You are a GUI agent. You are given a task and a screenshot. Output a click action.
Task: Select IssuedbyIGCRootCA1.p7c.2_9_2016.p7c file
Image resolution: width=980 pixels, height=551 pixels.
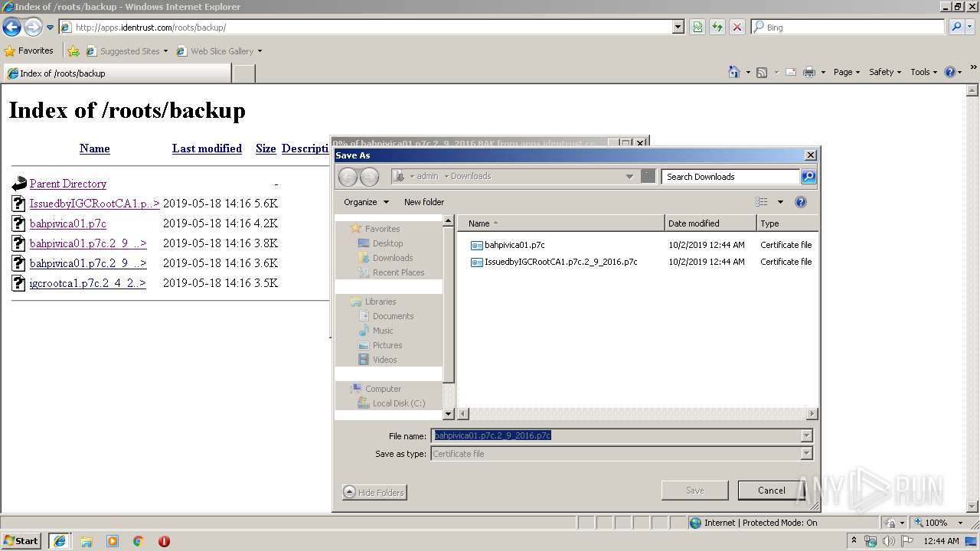coord(560,262)
